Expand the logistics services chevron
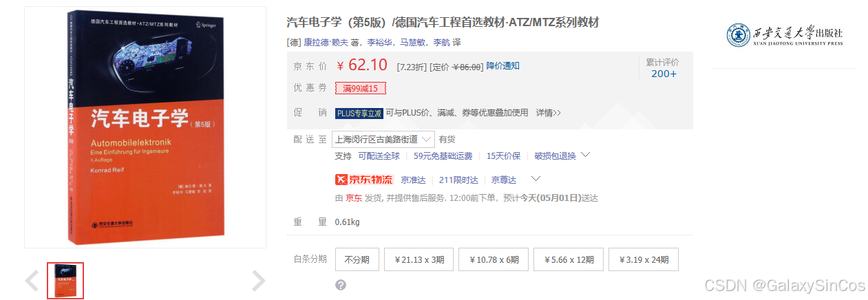The width and height of the screenshot is (868, 300). (x=536, y=179)
